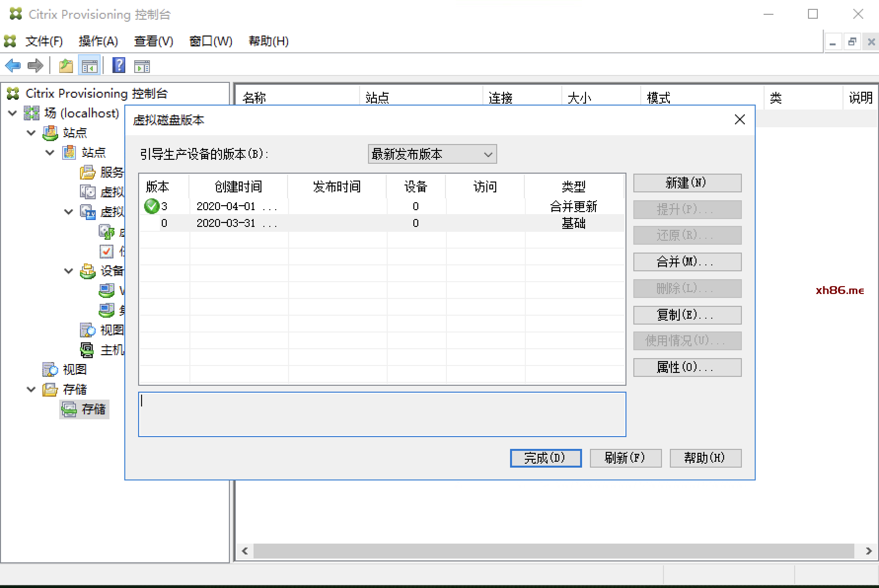This screenshot has height=588, width=879.
Task: Open help via blue question mark icon
Action: (119, 66)
